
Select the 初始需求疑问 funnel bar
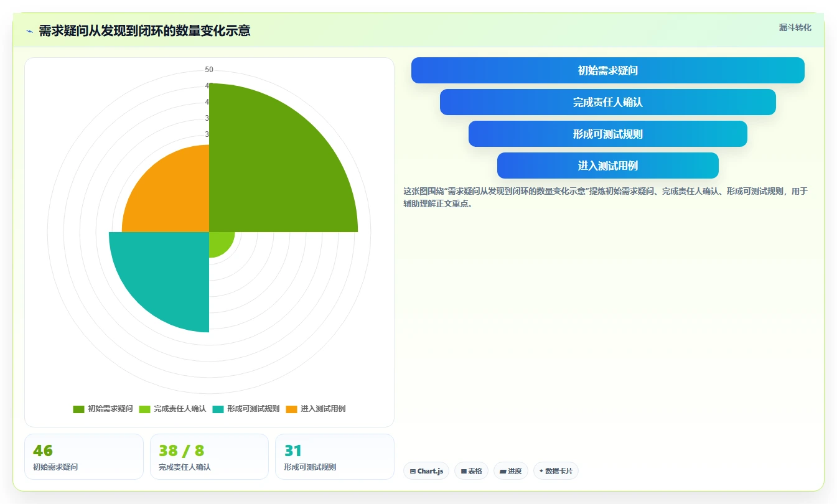(607, 70)
